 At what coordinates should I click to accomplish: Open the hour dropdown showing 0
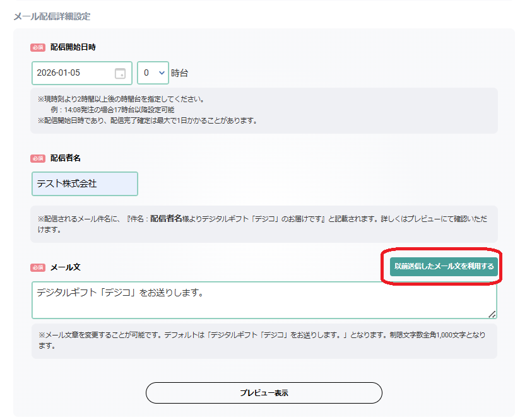(x=152, y=73)
